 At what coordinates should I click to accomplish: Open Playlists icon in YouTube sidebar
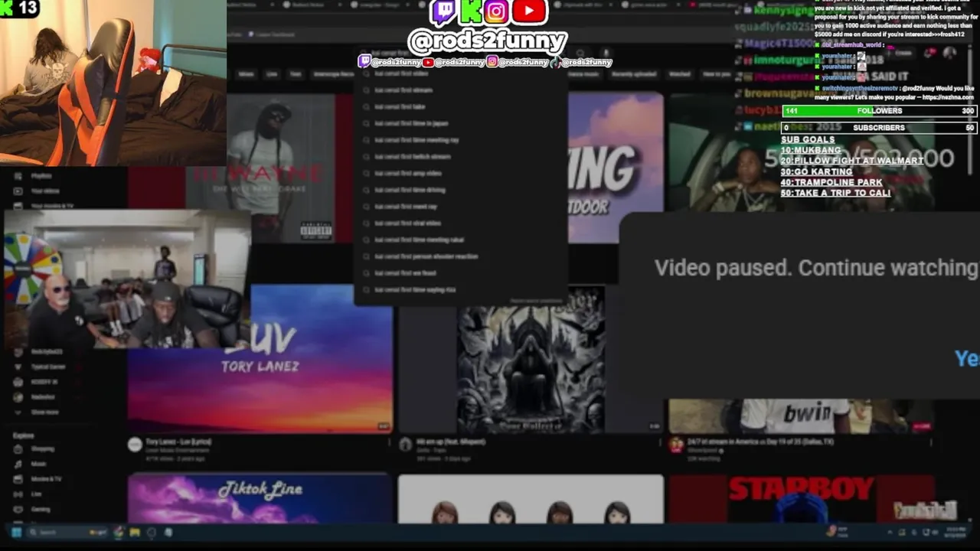18,176
